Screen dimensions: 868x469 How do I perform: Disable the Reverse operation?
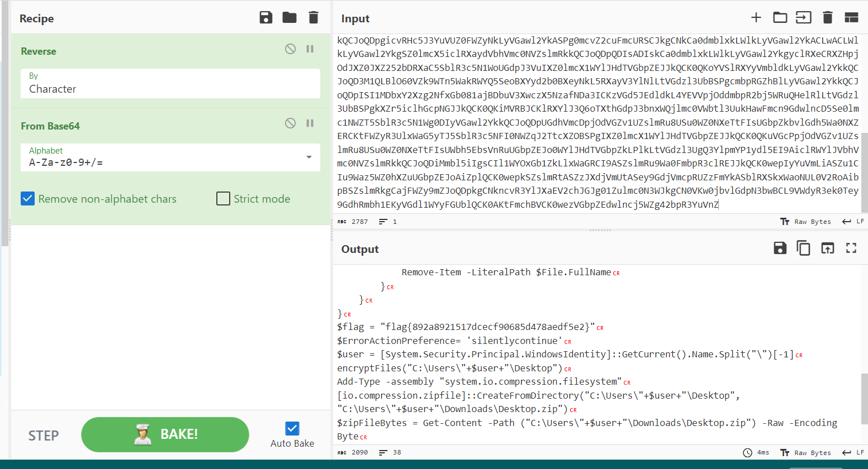pos(290,49)
